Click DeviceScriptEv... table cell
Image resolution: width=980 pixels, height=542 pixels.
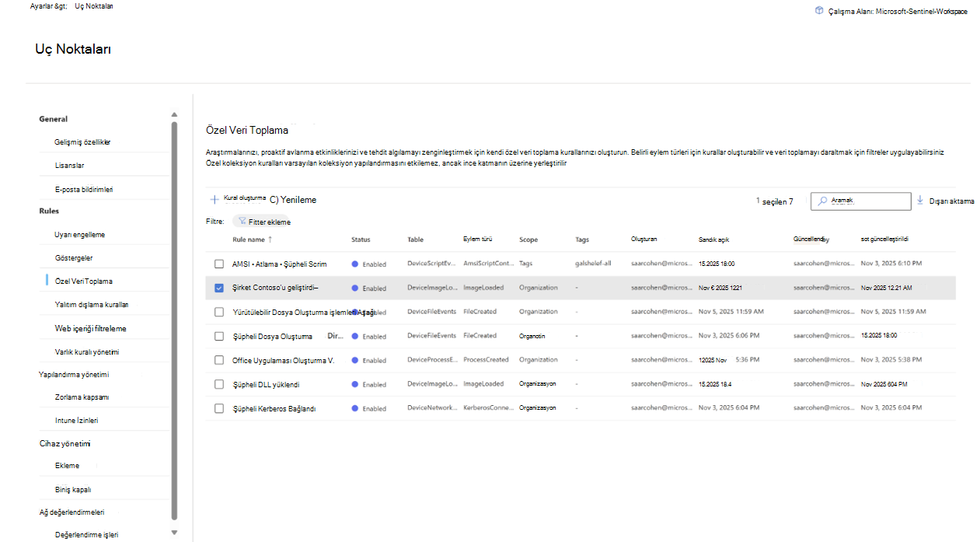[x=431, y=263]
